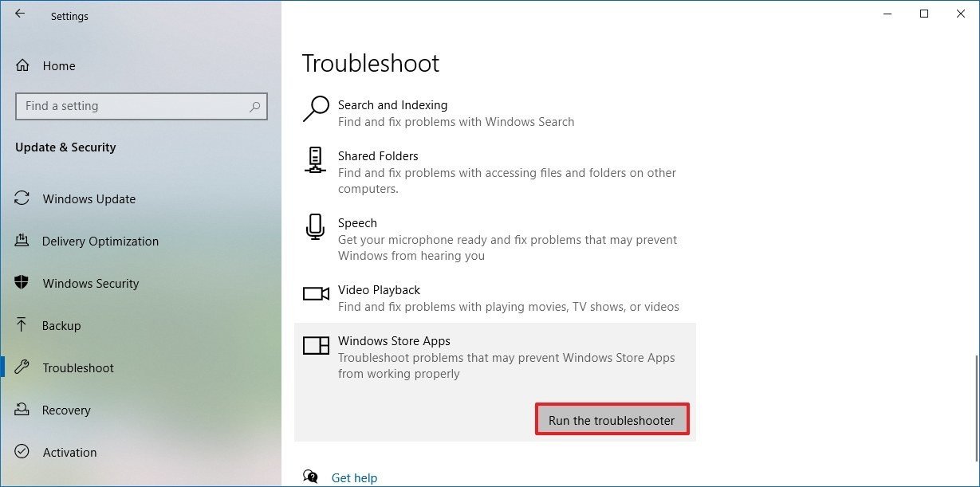The height and width of the screenshot is (487, 980).
Task: Select the Delivery Optimization icon
Action: pyautogui.click(x=22, y=241)
